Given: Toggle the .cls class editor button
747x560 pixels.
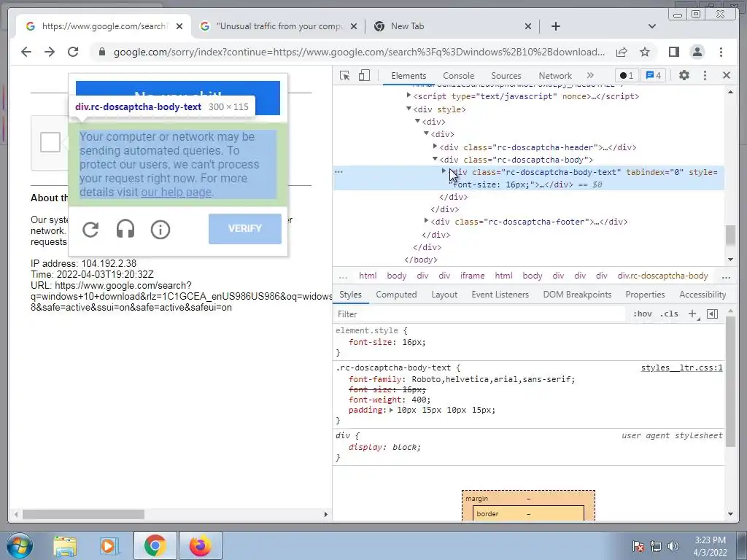Looking at the screenshot, I should (x=670, y=314).
